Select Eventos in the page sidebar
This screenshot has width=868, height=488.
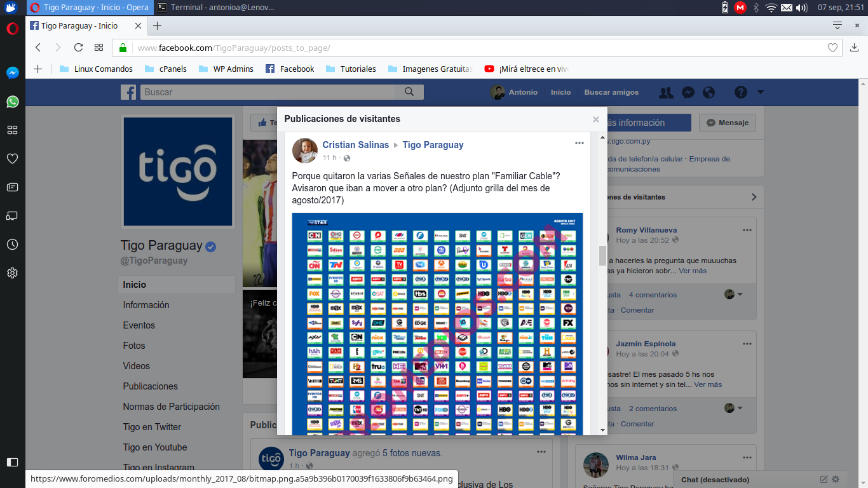tap(139, 325)
